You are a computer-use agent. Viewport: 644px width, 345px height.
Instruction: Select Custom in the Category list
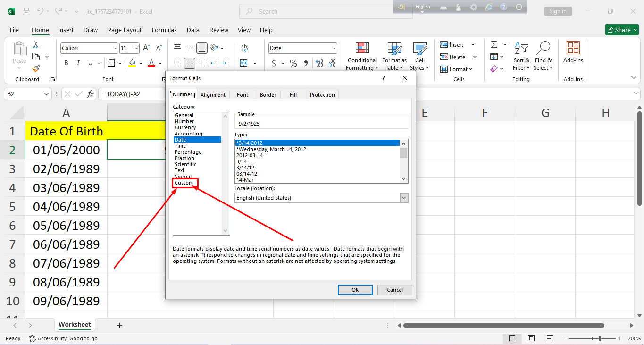pos(184,183)
